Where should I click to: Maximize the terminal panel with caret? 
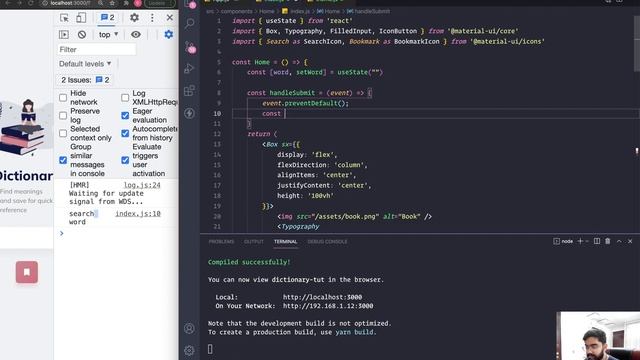point(619,241)
